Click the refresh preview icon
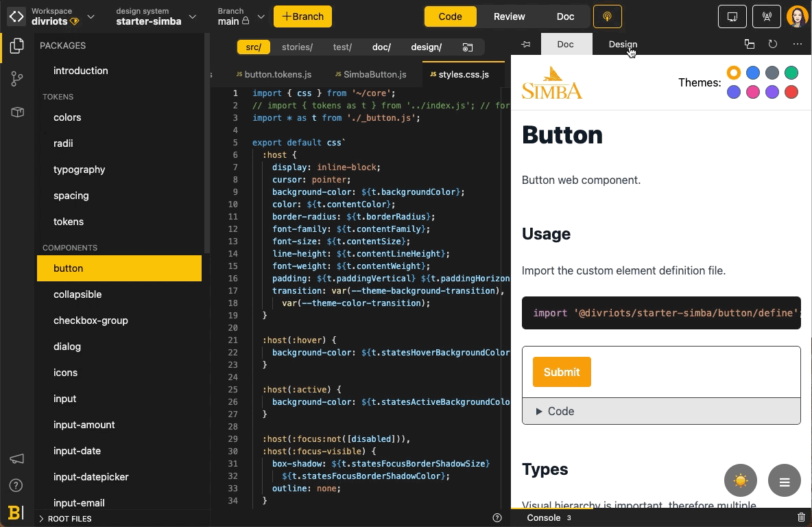This screenshot has height=527, width=812. pyautogui.click(x=773, y=45)
